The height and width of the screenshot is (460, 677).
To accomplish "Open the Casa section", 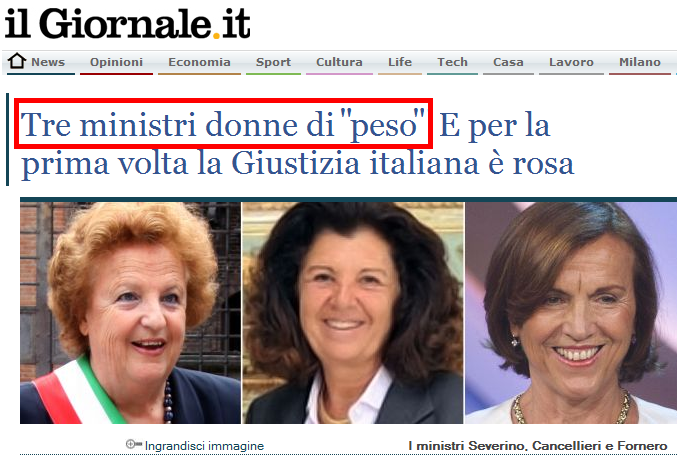I will point(508,62).
